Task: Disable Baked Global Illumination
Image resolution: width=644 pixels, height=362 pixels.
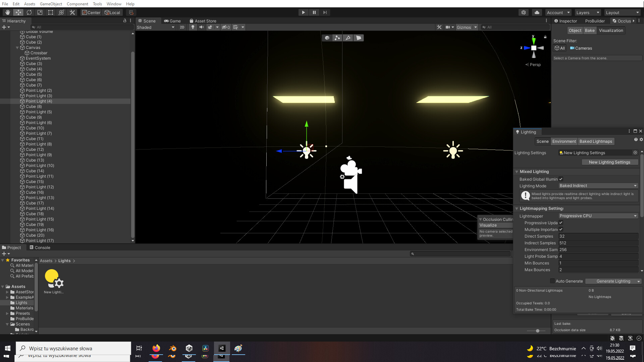Action: tap(561, 179)
